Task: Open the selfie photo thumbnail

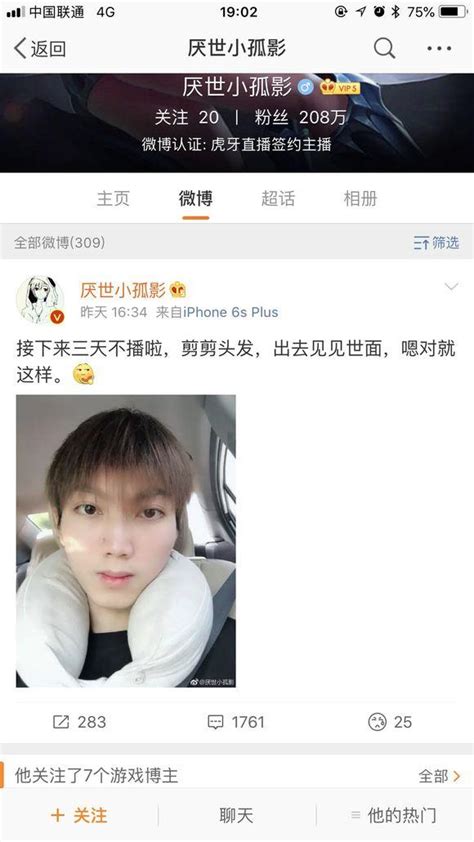Action: (126, 541)
